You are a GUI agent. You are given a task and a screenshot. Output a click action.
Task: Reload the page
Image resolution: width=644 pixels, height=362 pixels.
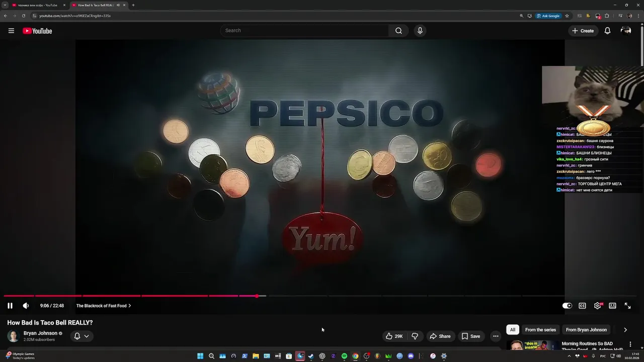23,16
